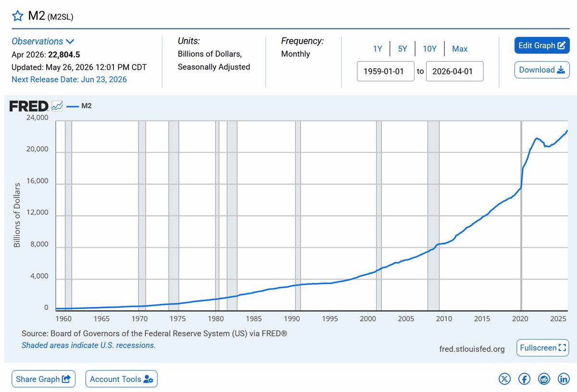This screenshot has width=577, height=392.
Task: Click the M2SL series ID text
Action: click(61, 17)
